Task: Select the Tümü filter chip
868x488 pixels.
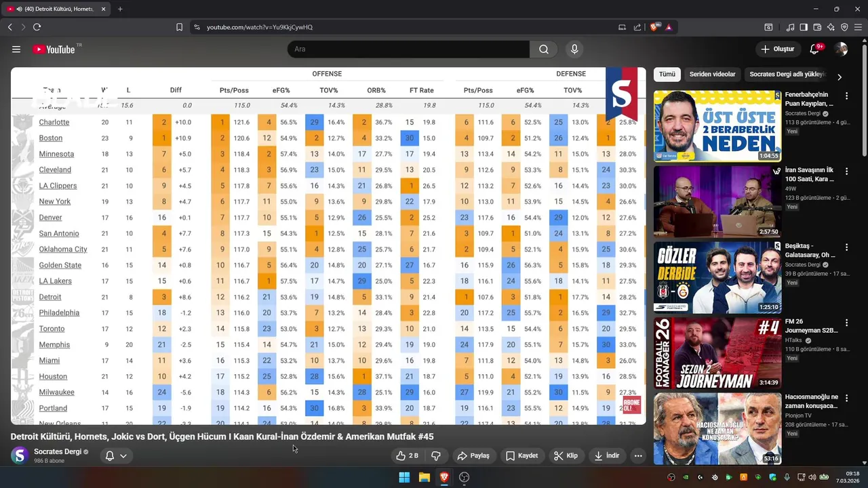Action: click(667, 74)
